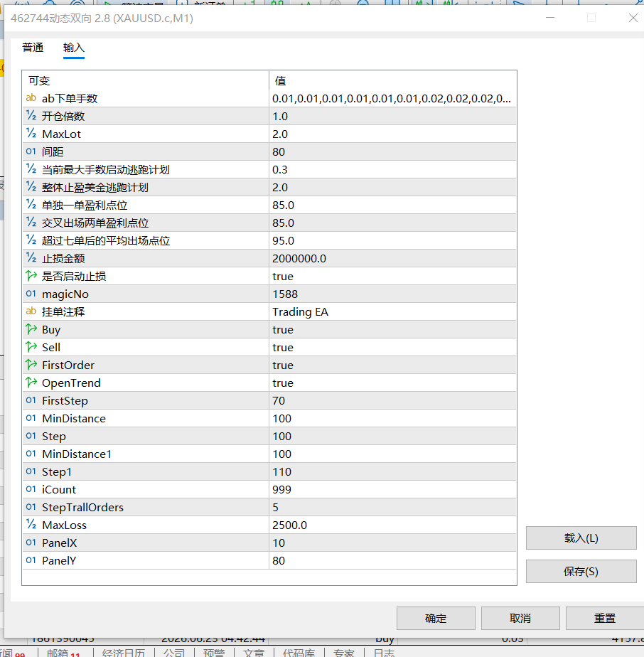Click the double-type icon beside 止损金额

(x=31, y=258)
